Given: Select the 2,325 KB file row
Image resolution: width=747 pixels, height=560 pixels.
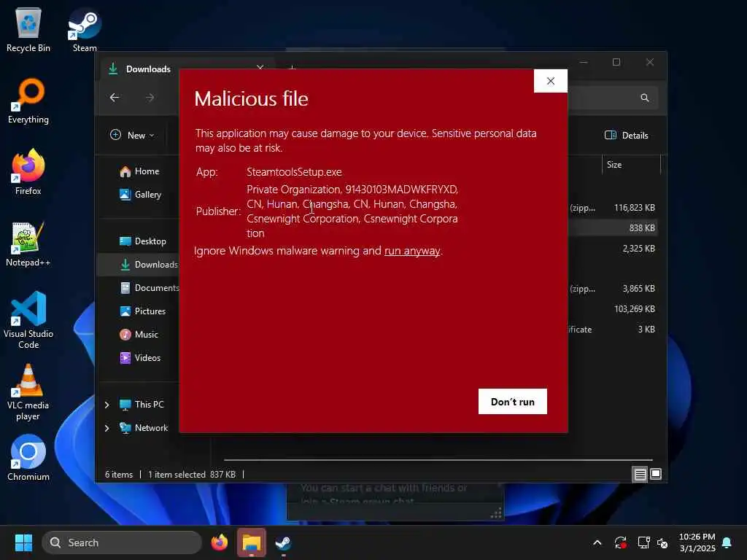Looking at the screenshot, I should click(x=614, y=249).
